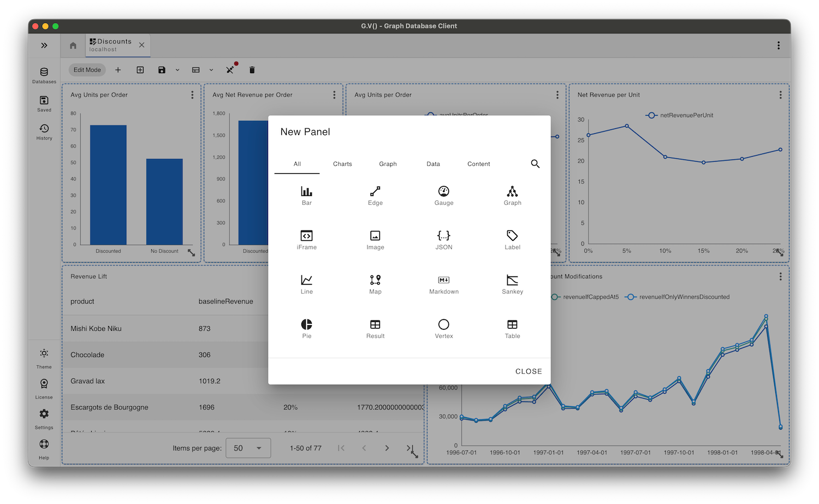The image size is (819, 504).
Task: Switch to the Charts tab
Action: click(342, 164)
